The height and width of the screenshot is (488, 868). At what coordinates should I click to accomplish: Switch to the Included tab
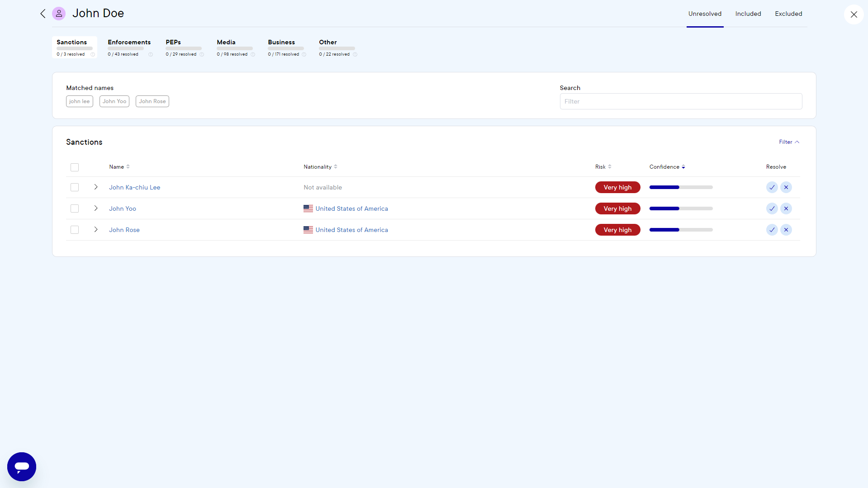(x=748, y=14)
